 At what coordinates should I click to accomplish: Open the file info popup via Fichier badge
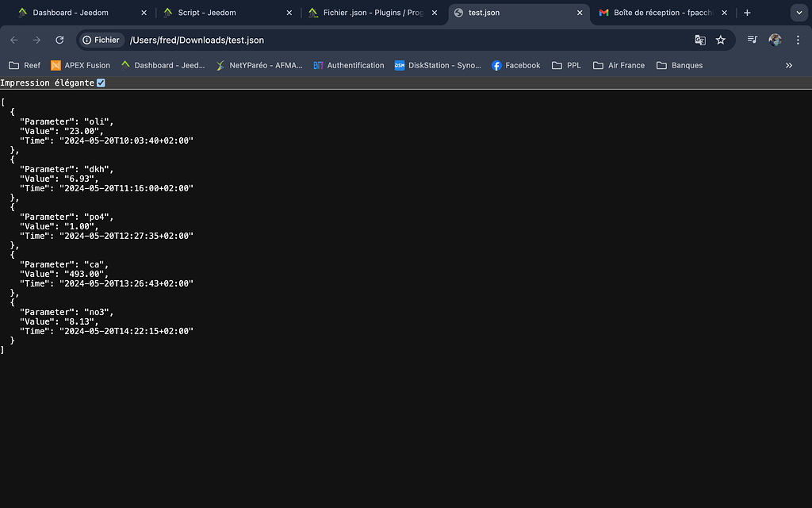[x=100, y=40]
